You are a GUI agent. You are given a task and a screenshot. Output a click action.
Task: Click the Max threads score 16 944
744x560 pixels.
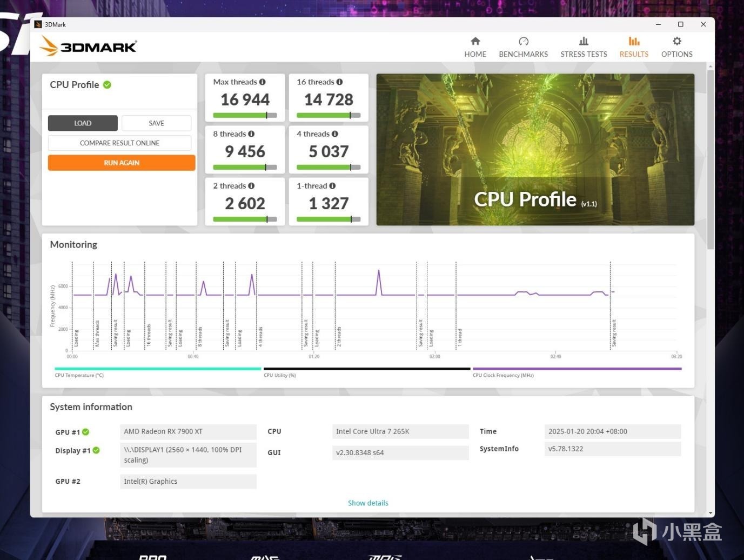click(245, 100)
